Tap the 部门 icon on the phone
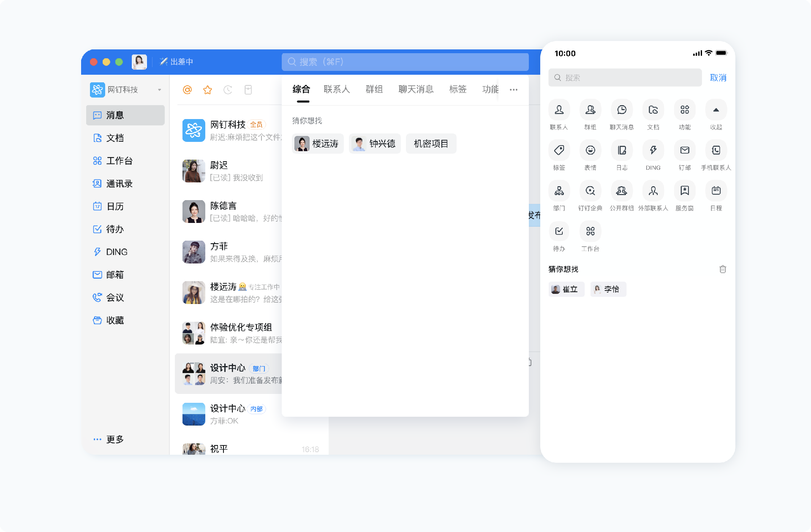811x532 pixels. [559, 191]
